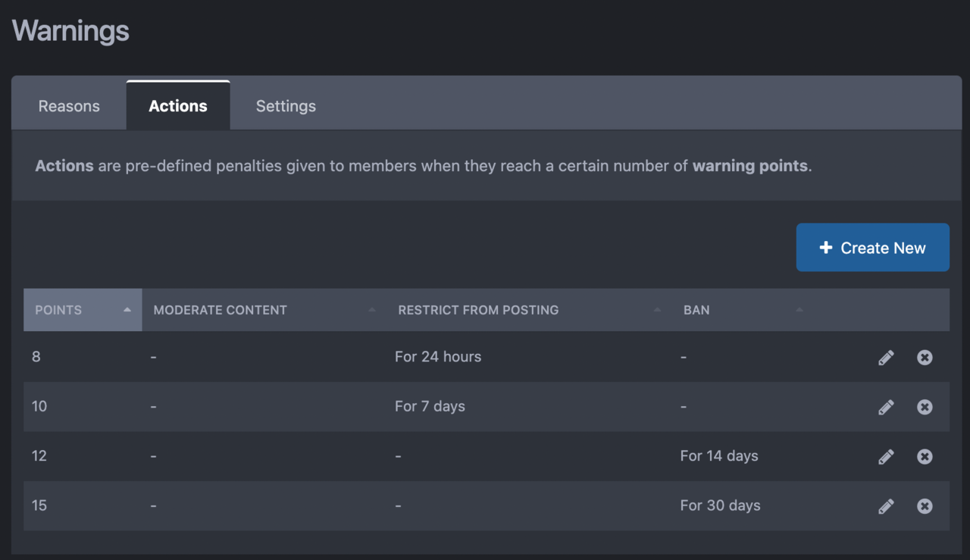The width and height of the screenshot is (970, 560).
Task: Switch to the Reasons tab
Action: (69, 106)
